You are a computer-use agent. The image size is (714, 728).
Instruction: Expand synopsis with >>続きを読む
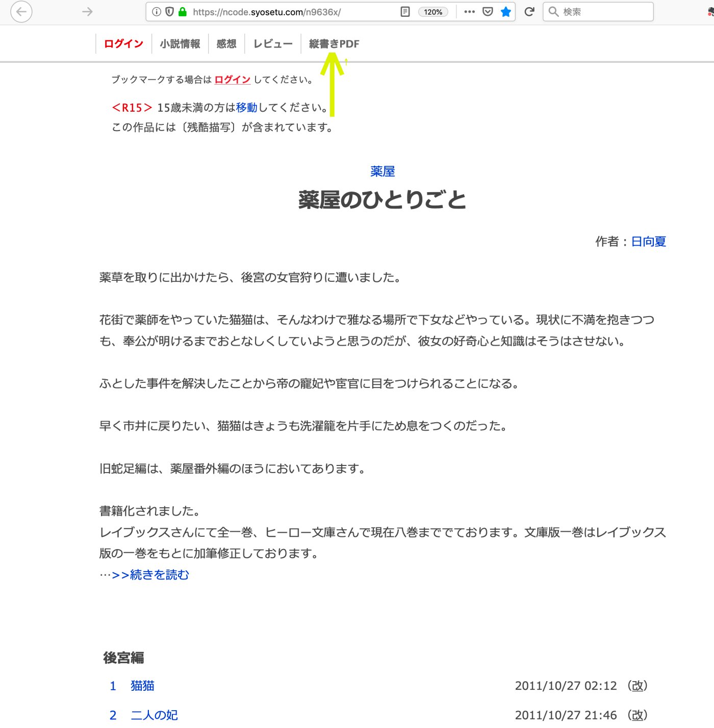pos(150,575)
